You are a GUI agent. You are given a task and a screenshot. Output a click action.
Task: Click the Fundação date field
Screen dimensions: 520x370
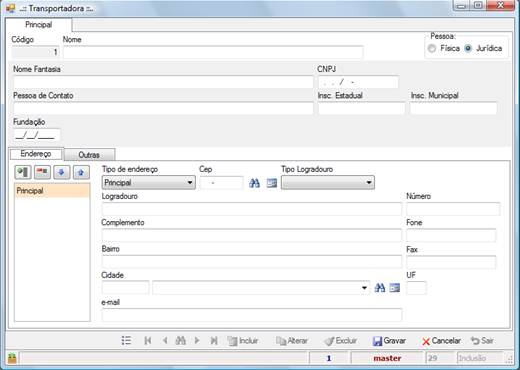tap(37, 135)
